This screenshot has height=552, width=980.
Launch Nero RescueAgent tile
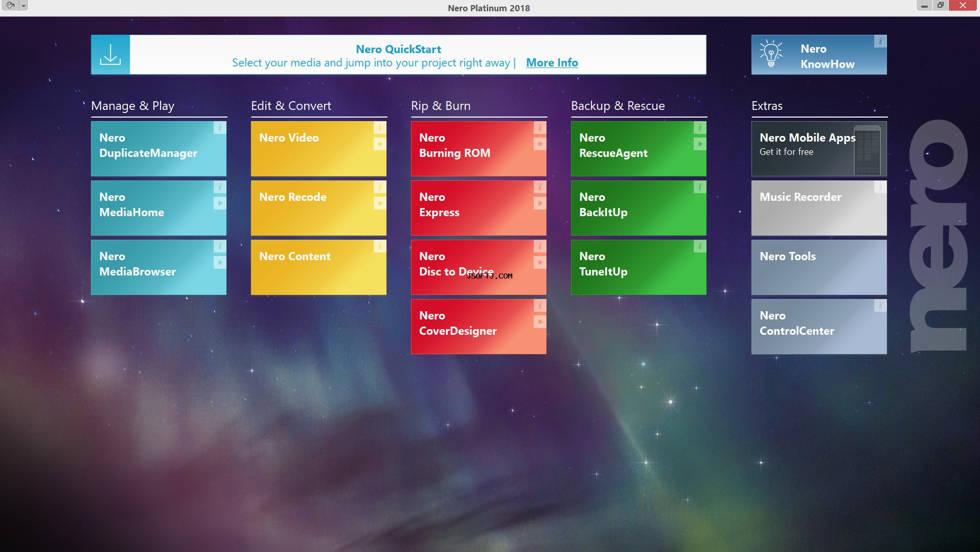pos(639,149)
